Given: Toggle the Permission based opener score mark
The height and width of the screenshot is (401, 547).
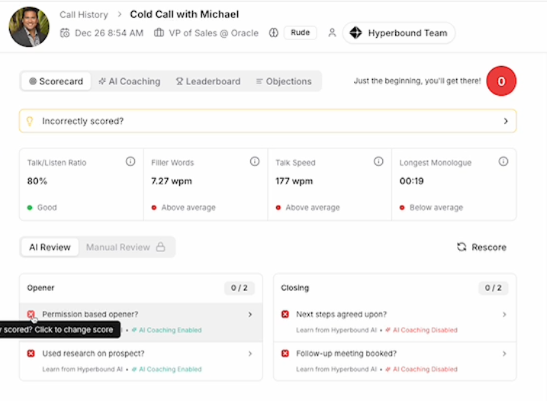Looking at the screenshot, I should (31, 314).
